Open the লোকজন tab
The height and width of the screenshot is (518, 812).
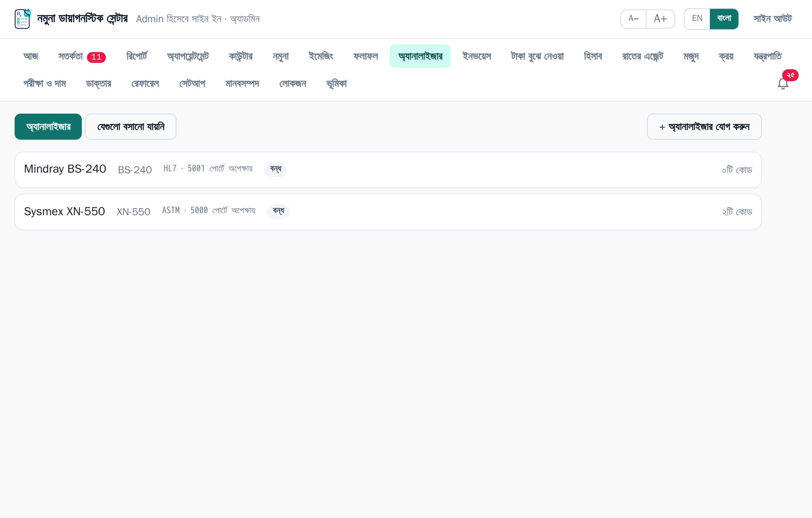(x=293, y=84)
